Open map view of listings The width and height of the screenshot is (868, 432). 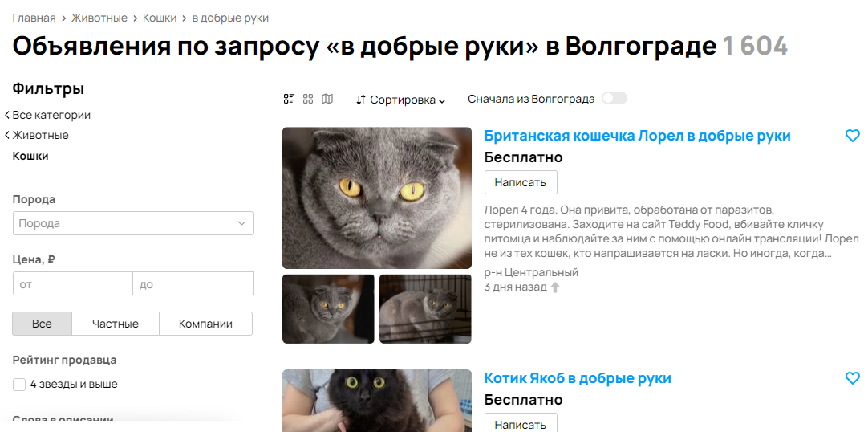click(x=328, y=99)
